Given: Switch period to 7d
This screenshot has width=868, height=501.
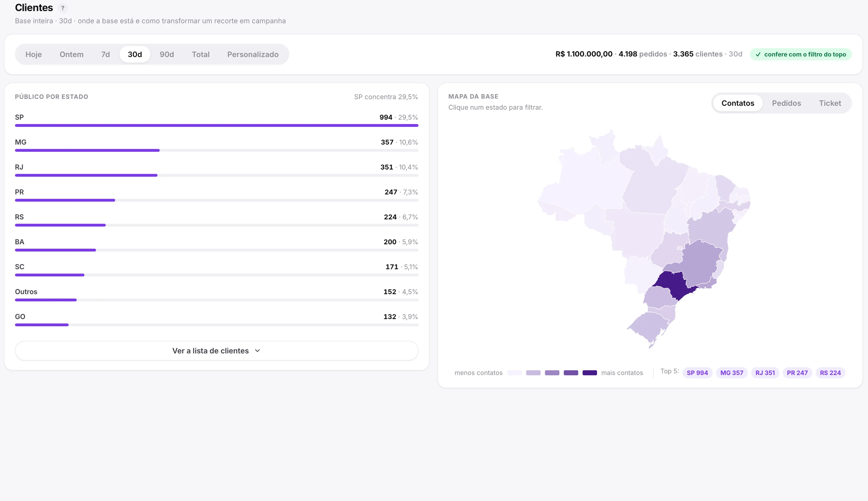Looking at the screenshot, I should coord(106,54).
